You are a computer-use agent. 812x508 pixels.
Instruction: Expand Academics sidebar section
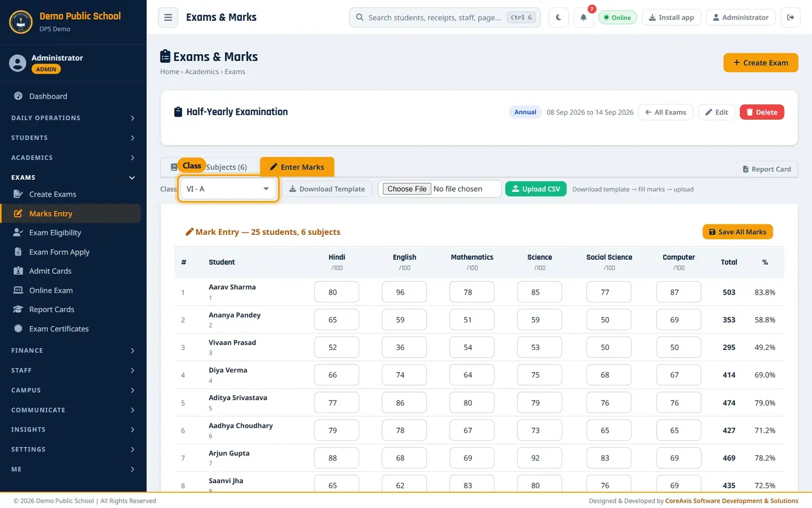tap(73, 157)
